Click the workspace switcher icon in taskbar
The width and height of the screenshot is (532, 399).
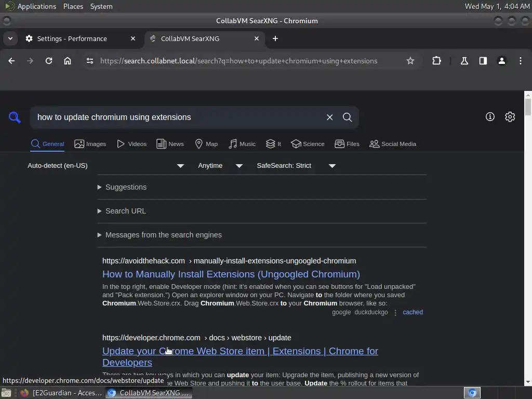(472, 393)
